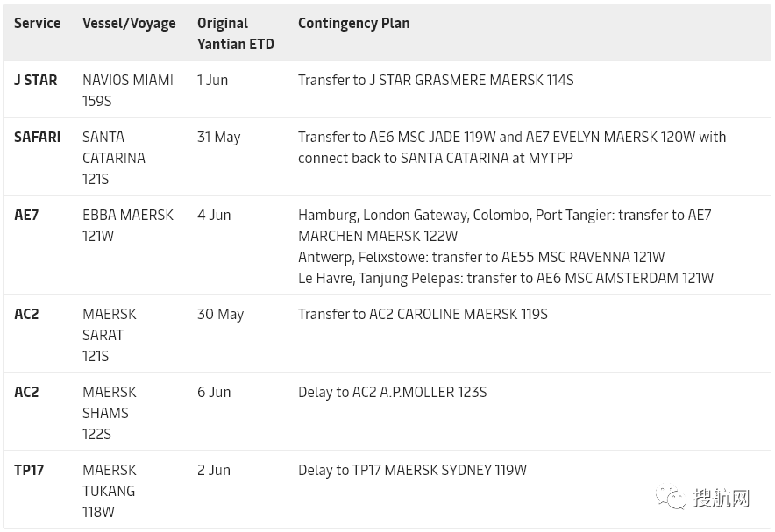The width and height of the screenshot is (775, 532).
Task: Select the EBBA MAERSK 121W vessel cell
Action: 128,225
